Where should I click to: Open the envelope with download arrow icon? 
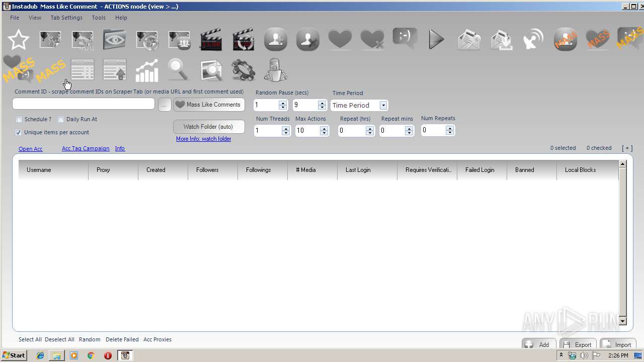point(501,40)
